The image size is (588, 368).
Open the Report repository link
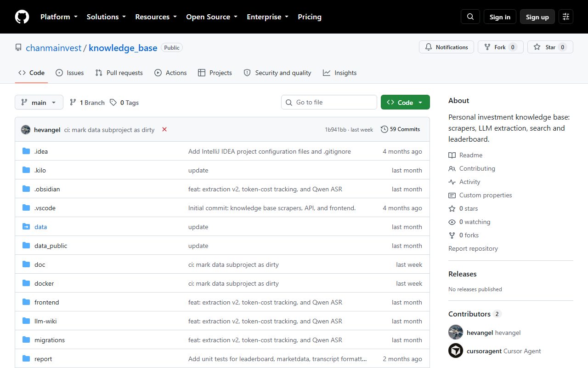[473, 248]
